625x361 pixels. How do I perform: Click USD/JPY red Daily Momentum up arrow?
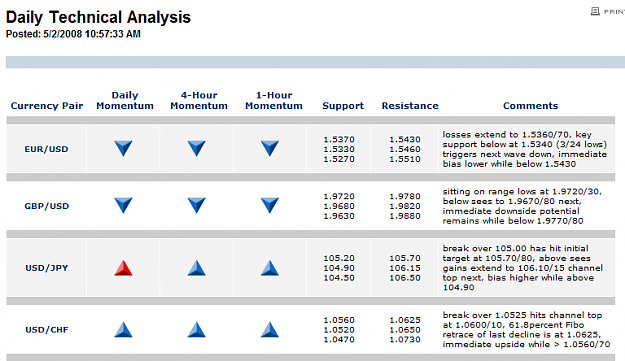[123, 268]
